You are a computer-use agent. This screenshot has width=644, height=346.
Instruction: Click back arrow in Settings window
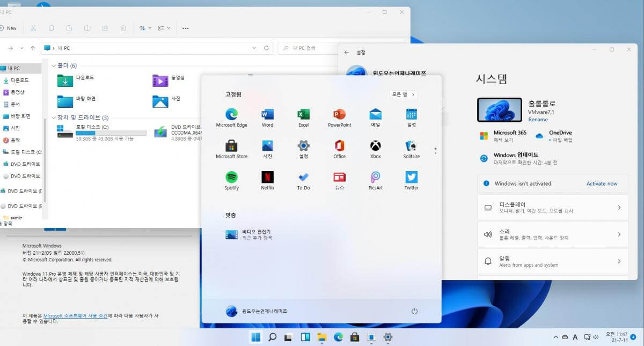[347, 53]
